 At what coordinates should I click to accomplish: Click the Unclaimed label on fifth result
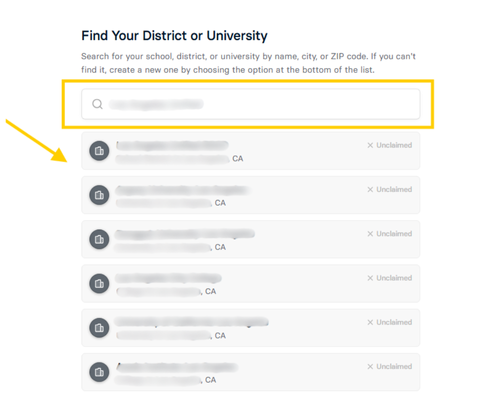[x=390, y=322]
